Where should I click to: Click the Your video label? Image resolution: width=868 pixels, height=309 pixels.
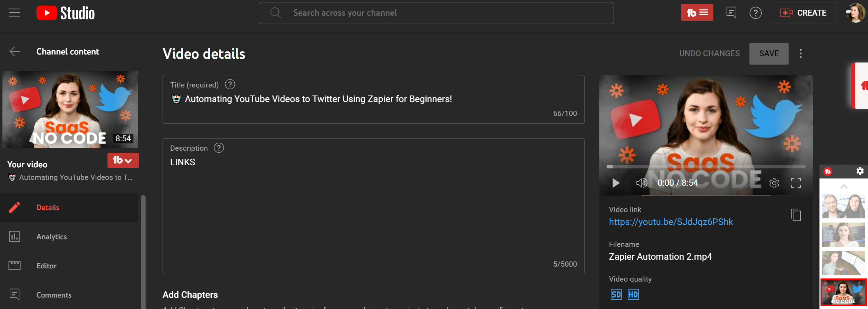point(27,165)
